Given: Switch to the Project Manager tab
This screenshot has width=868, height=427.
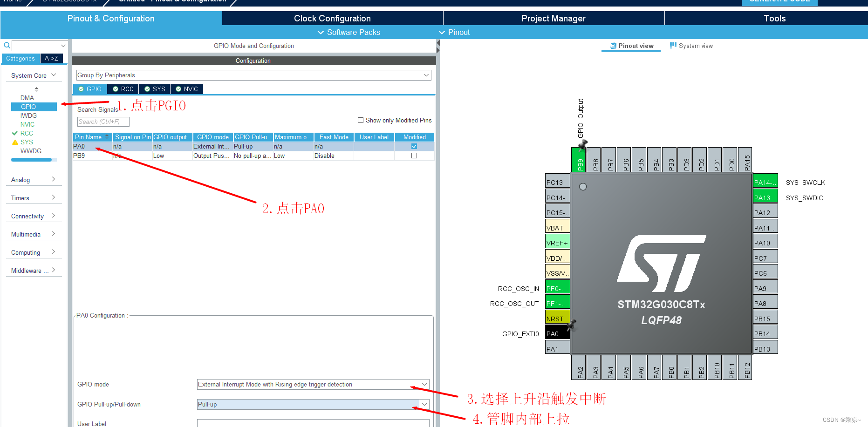Looking at the screenshot, I should coord(554,18).
